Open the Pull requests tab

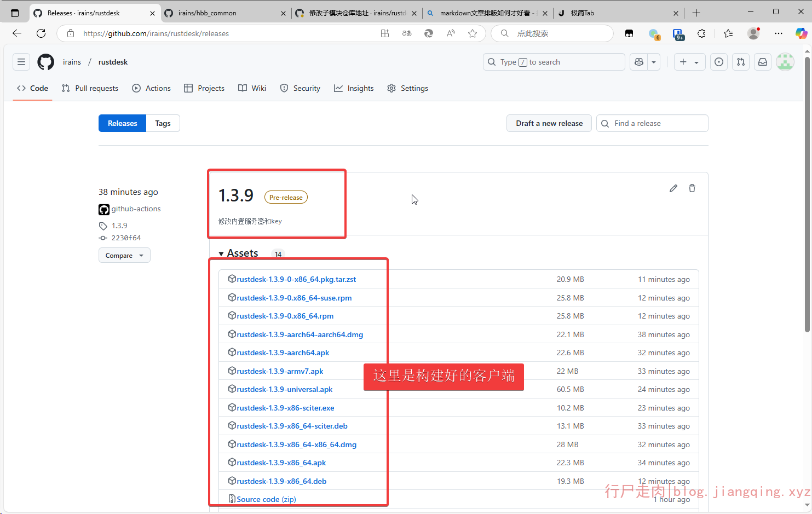[x=90, y=88]
